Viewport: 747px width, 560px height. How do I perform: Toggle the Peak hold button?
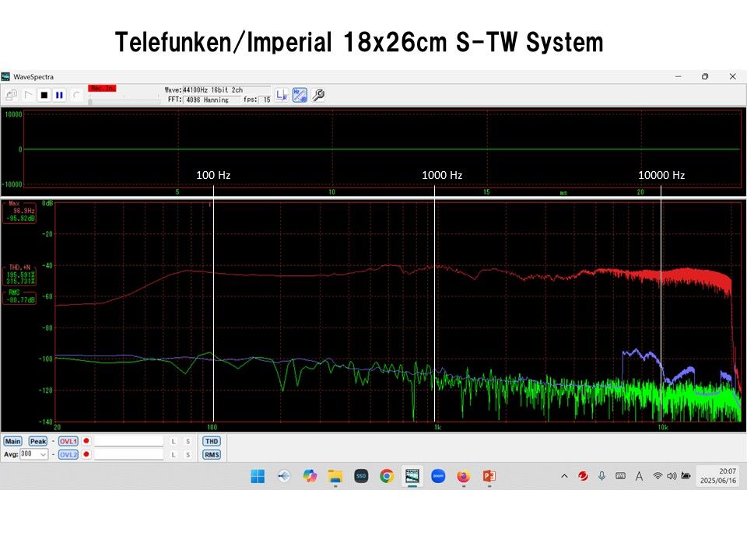[38, 442]
